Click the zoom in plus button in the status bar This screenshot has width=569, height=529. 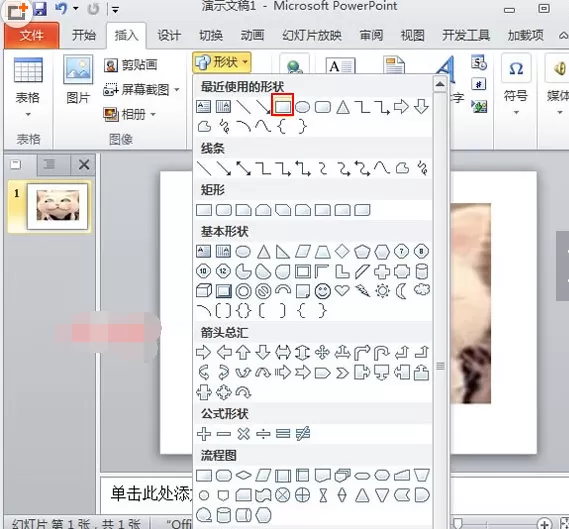[544, 524]
